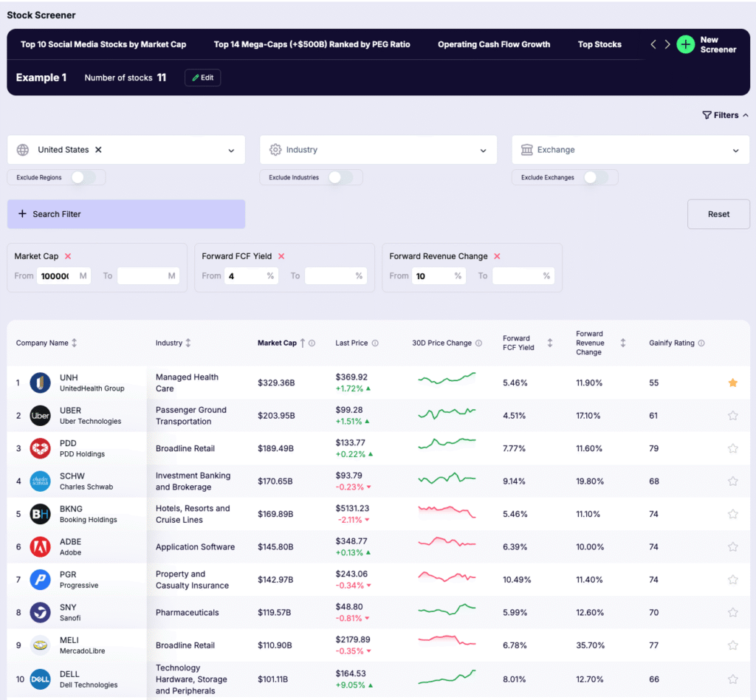Expand the Exchange dropdown
The height and width of the screenshot is (700, 756).
pyautogui.click(x=630, y=150)
